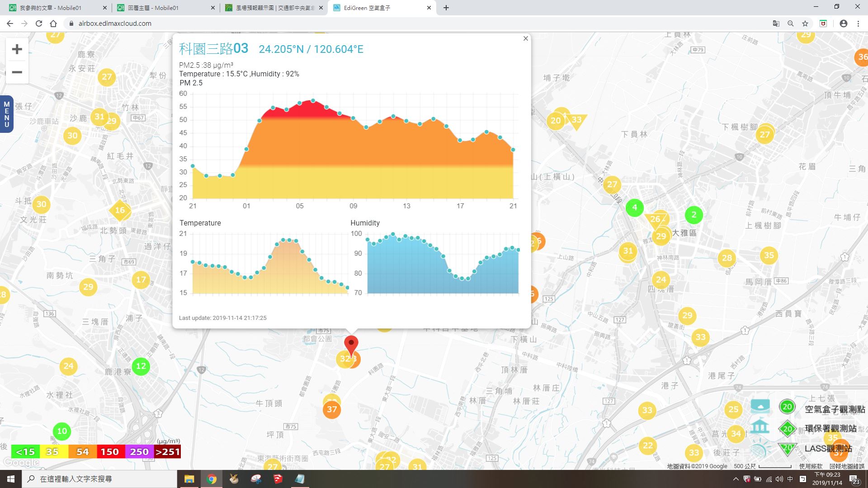Viewport: 868px width, 488px height.
Task: Click the triangle LASS marker labeled 33
Action: point(576,121)
